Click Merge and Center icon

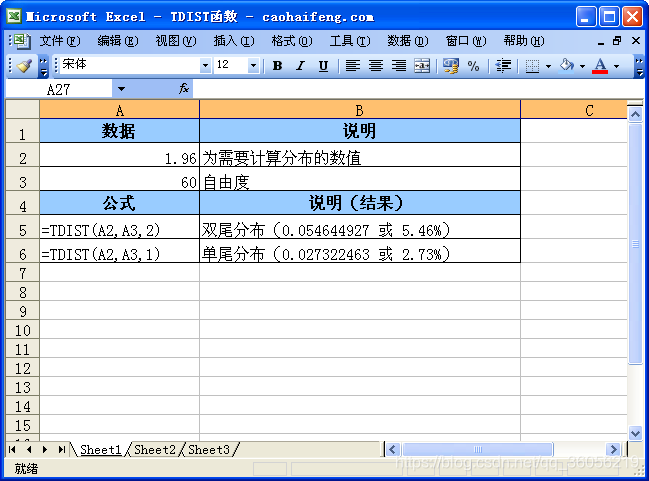[x=422, y=66]
